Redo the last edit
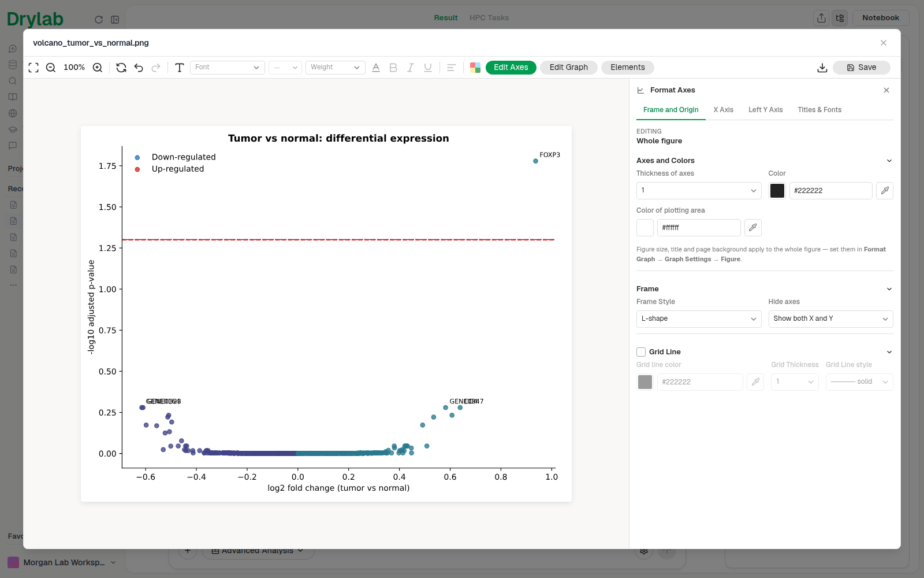 coord(156,68)
